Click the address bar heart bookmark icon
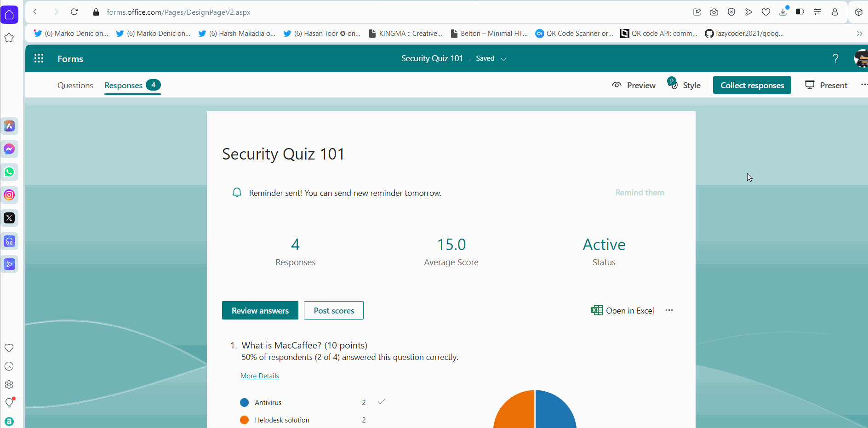Image resolution: width=868 pixels, height=428 pixels. [765, 12]
